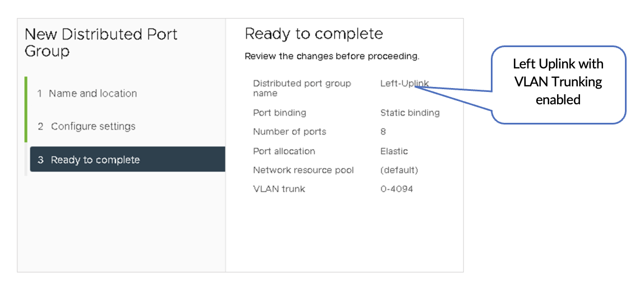644x295 pixels.
Task: Click the Port allocation label
Action: tap(284, 151)
